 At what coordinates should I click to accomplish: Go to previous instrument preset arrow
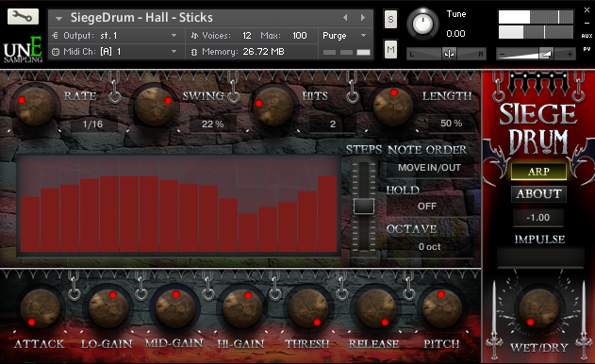tap(345, 18)
